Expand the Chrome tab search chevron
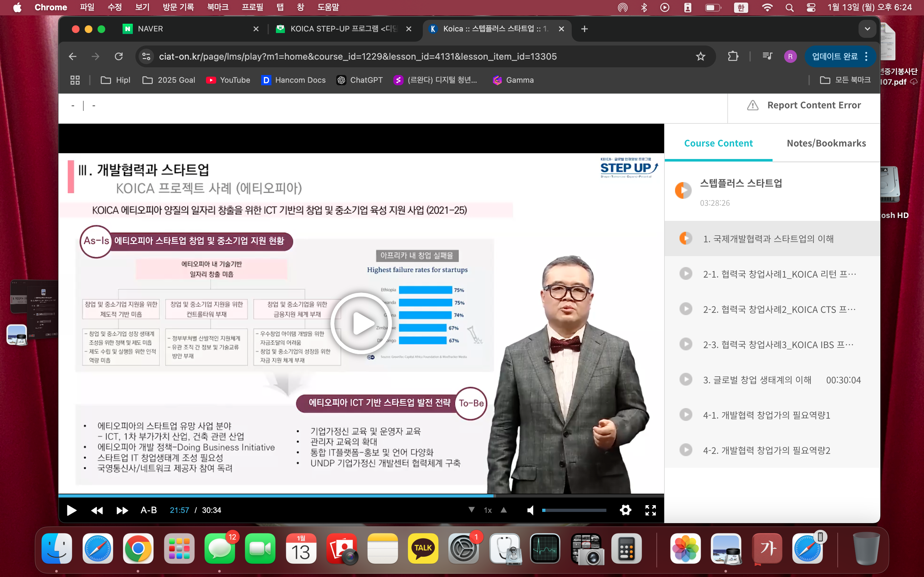This screenshot has height=577, width=924. 867,29
